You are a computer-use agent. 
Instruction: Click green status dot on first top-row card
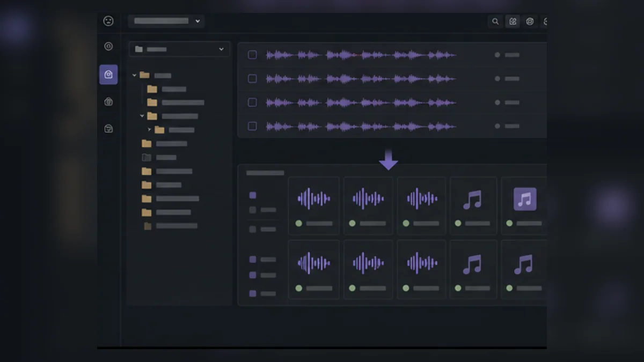tap(299, 223)
